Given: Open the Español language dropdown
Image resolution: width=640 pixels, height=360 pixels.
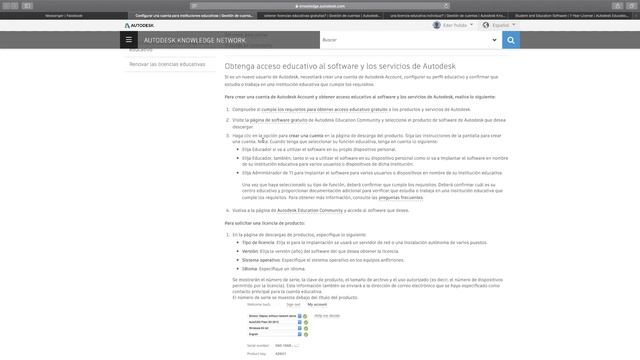Looking at the screenshot, I should click(x=504, y=25).
